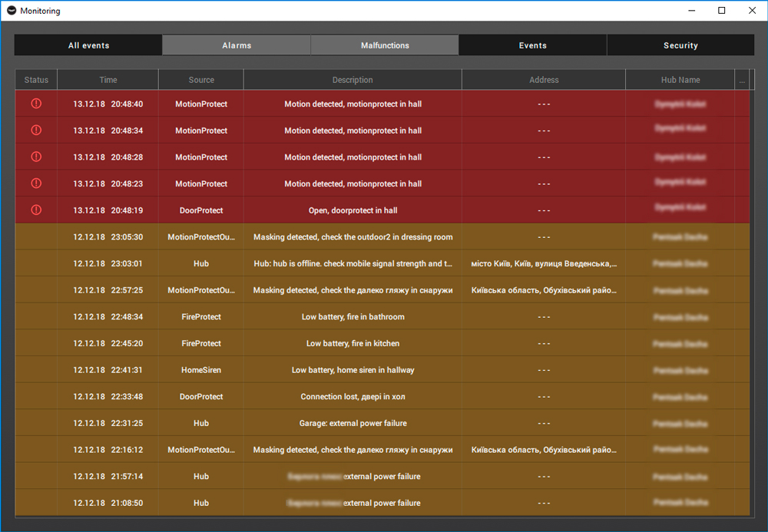This screenshot has height=532, width=768.
Task: Select 'Connection lost, двері in хол' row
Action: pyautogui.click(x=382, y=396)
